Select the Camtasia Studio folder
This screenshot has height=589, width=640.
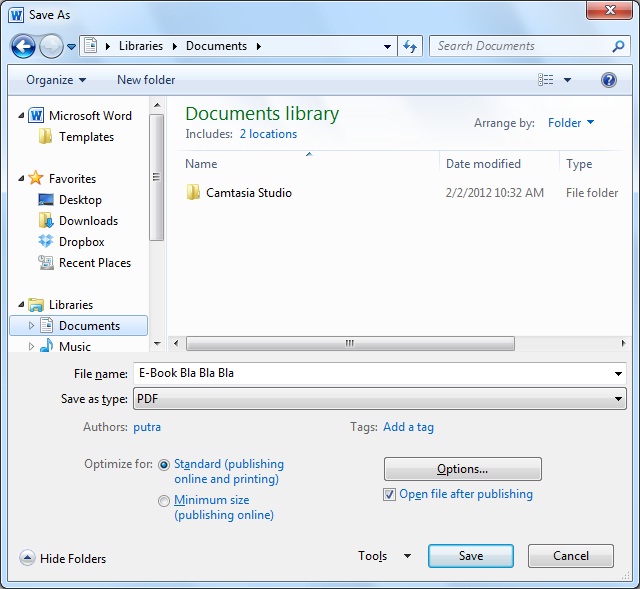(249, 193)
